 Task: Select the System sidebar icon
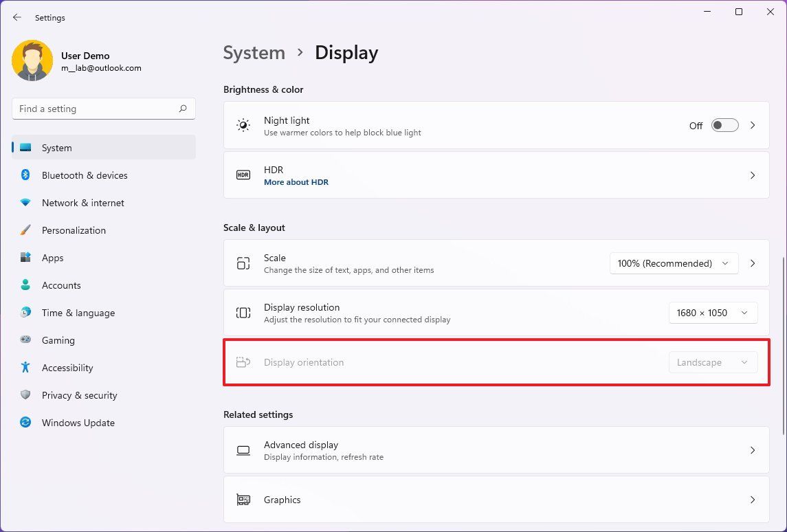pos(25,147)
